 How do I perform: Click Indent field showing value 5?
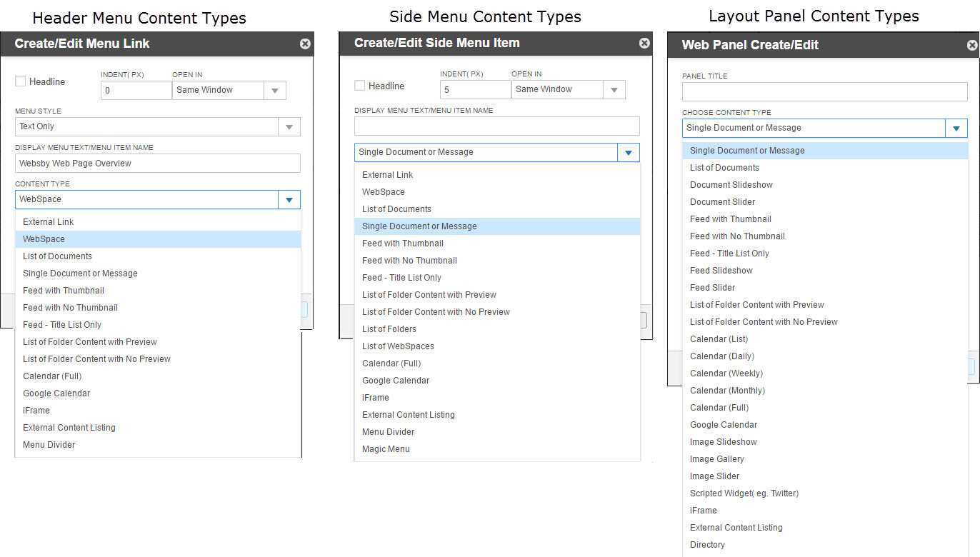475,90
